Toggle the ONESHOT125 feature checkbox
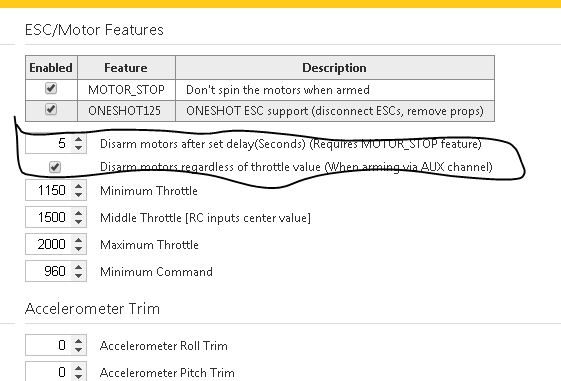Viewport: 561px width, 381px height. tap(51, 109)
